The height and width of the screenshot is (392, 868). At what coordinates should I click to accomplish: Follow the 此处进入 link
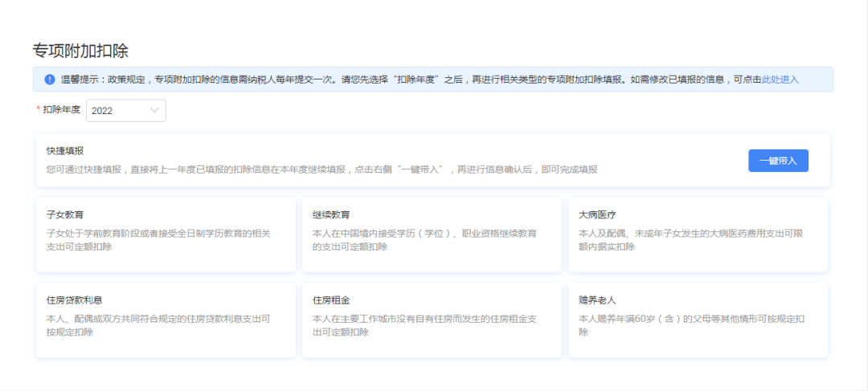(x=780, y=79)
